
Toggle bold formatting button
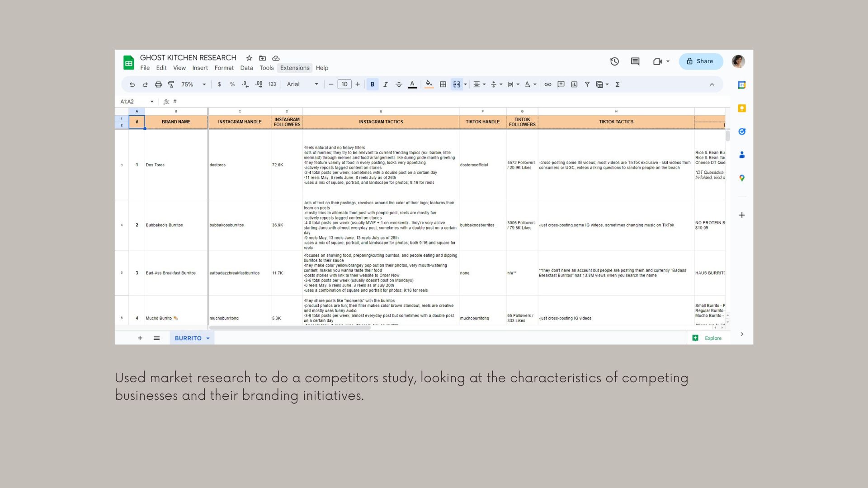tap(372, 84)
